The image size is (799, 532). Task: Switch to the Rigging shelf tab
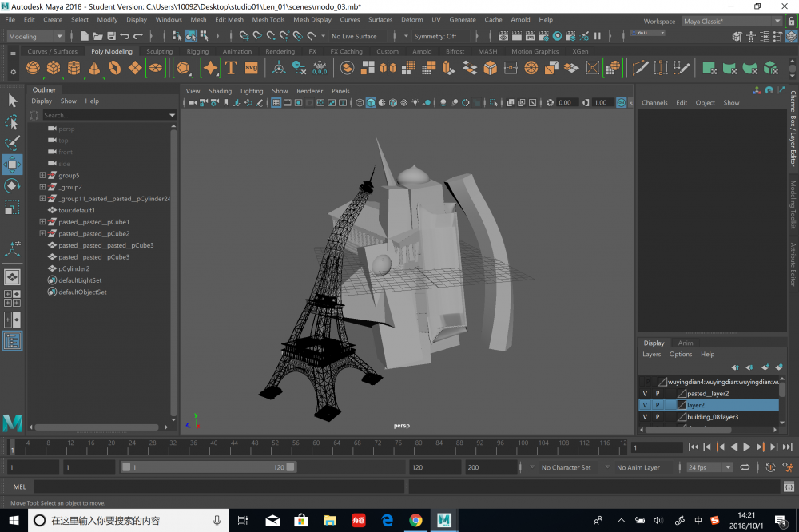[x=197, y=51]
